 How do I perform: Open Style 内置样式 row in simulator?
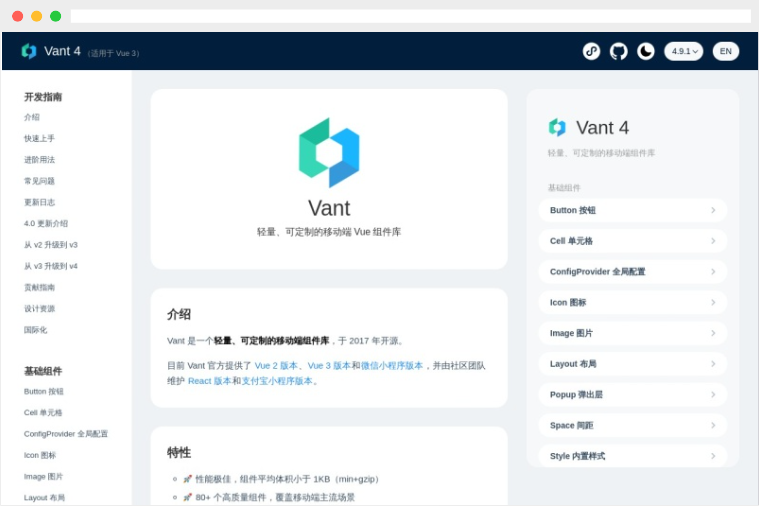[633, 456]
